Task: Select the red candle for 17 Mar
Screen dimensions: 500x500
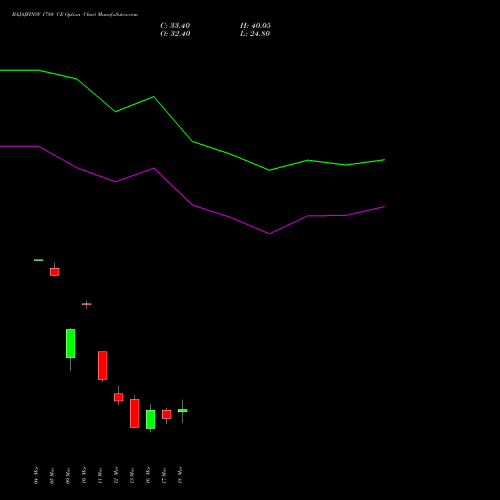Action: coord(167,414)
